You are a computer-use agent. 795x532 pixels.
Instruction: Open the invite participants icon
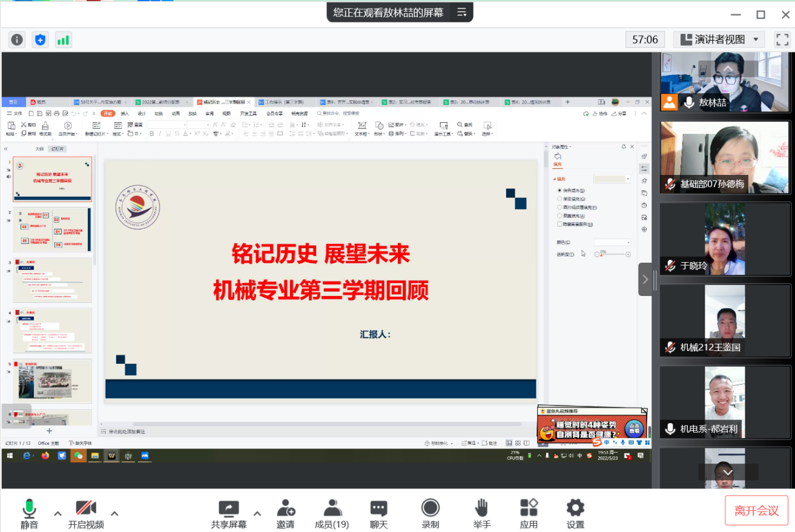[286, 508]
